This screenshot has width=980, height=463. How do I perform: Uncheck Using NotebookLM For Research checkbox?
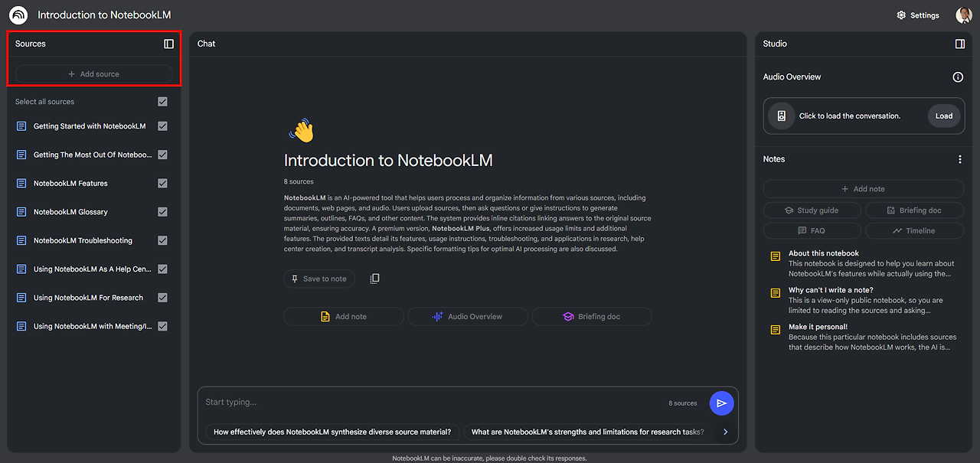coord(162,298)
